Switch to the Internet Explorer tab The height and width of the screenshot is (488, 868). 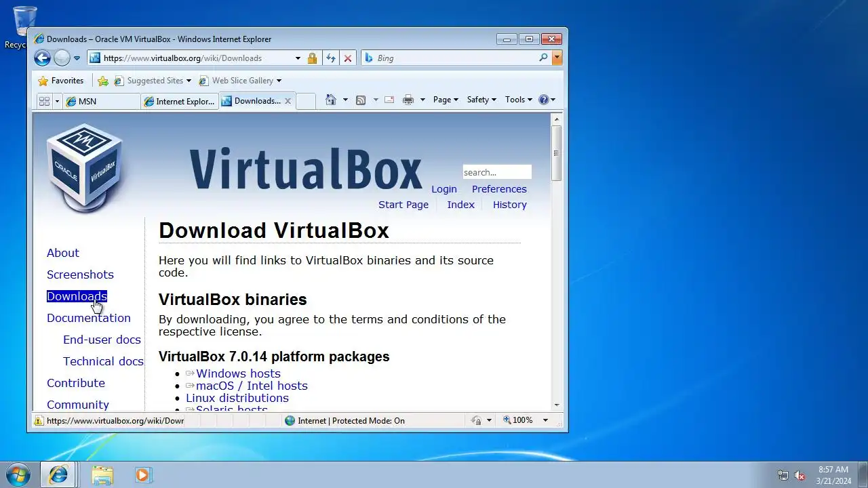point(180,101)
